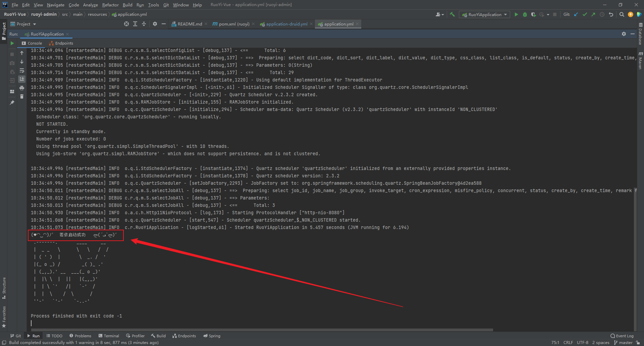Open the Analyze menu

pyautogui.click(x=90, y=5)
